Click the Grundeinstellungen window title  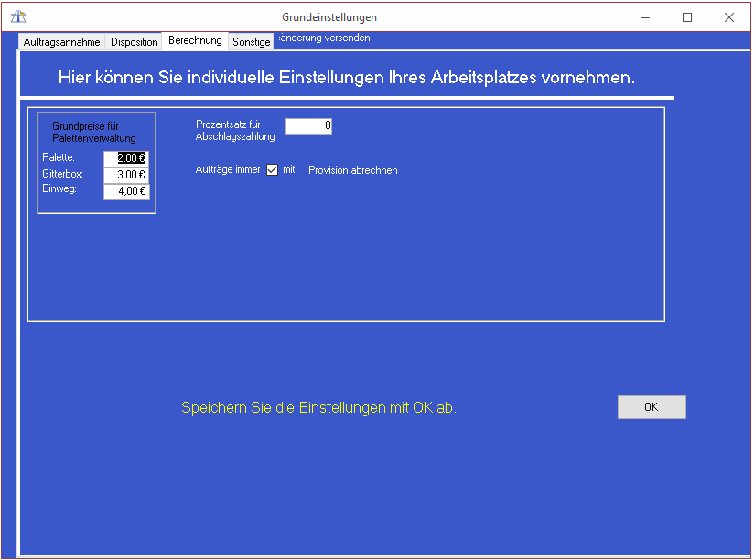coord(329,17)
